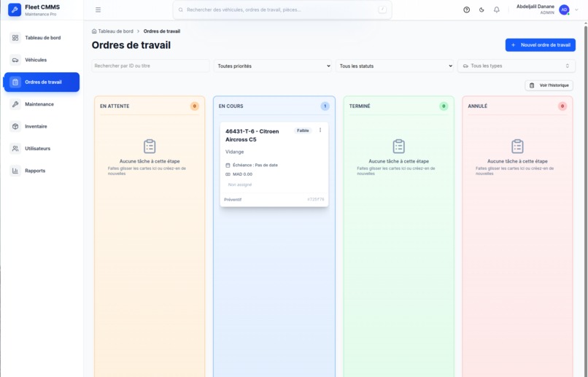Screen dimensions: 588x377
Task: Open the Tous les types selector
Action: tap(517, 66)
